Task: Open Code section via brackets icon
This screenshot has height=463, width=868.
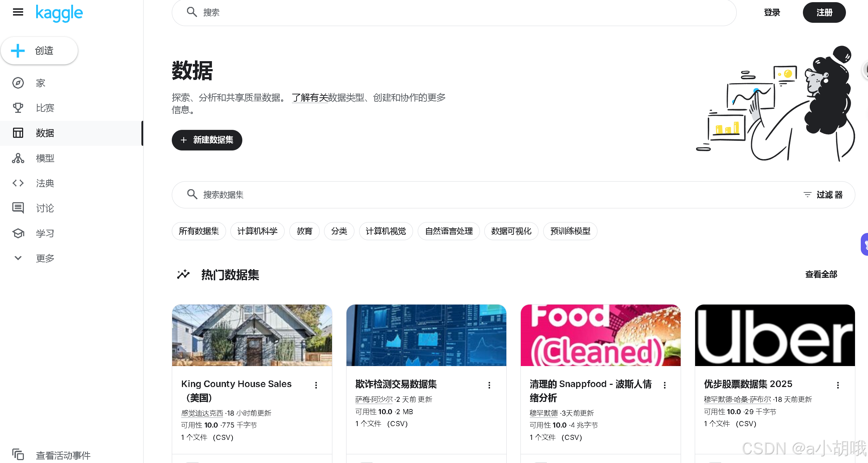Action: tap(18, 183)
